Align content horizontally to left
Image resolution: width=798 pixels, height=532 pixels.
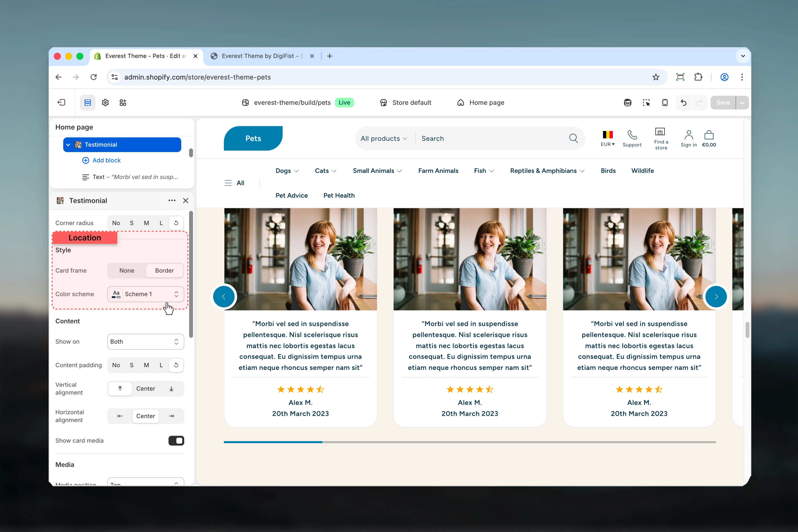click(x=120, y=416)
